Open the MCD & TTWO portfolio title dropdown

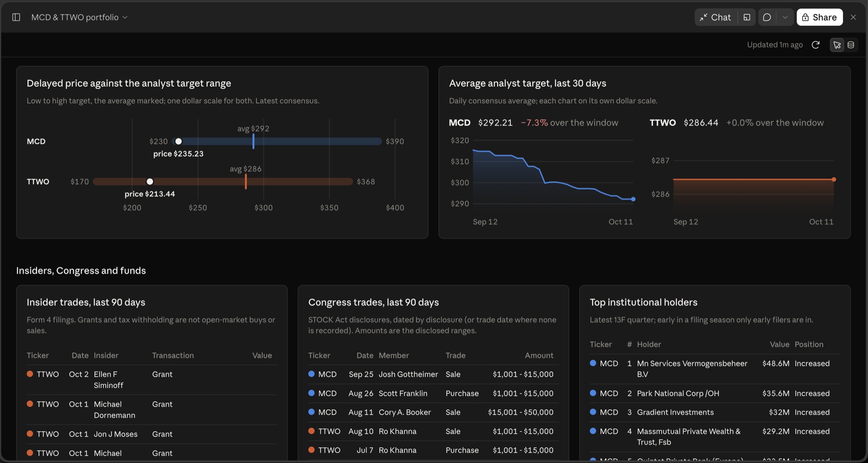(79, 17)
